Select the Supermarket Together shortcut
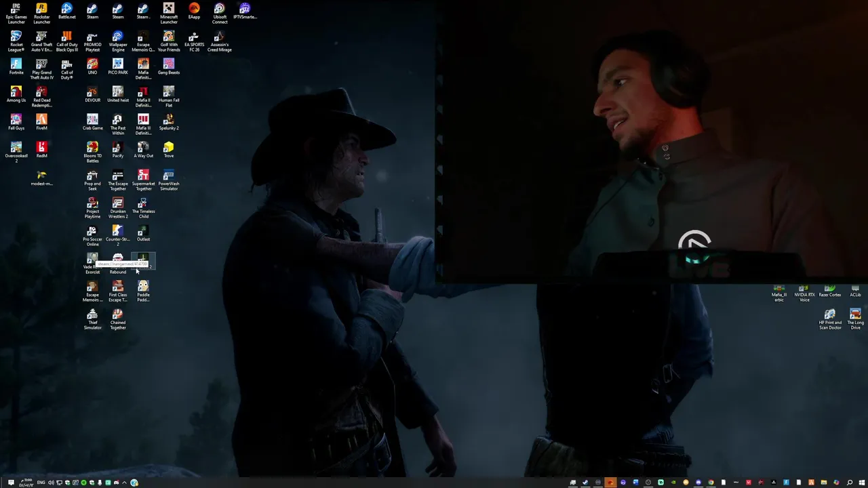868x488 pixels. click(x=143, y=180)
